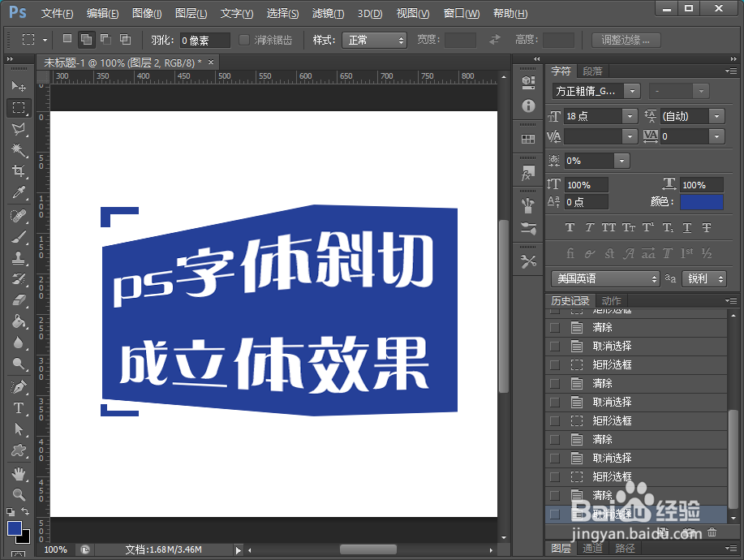Open the Info panel icon

pos(528,106)
